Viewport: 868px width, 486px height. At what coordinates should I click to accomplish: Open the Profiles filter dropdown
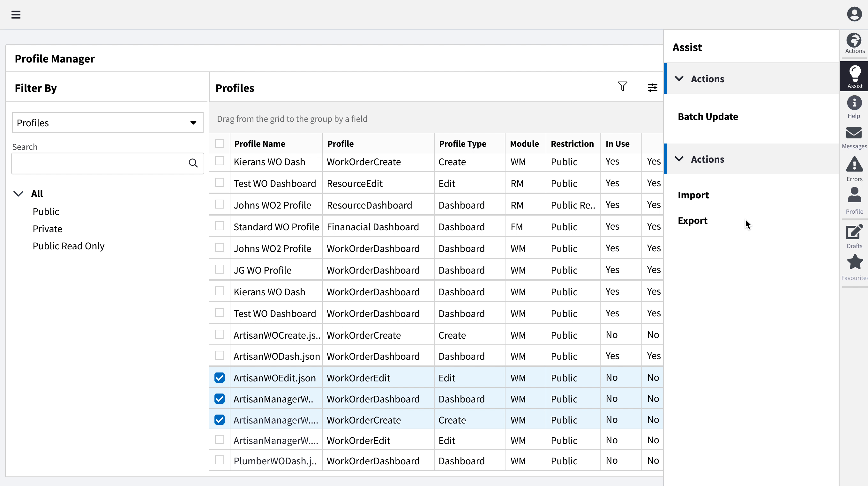click(108, 122)
